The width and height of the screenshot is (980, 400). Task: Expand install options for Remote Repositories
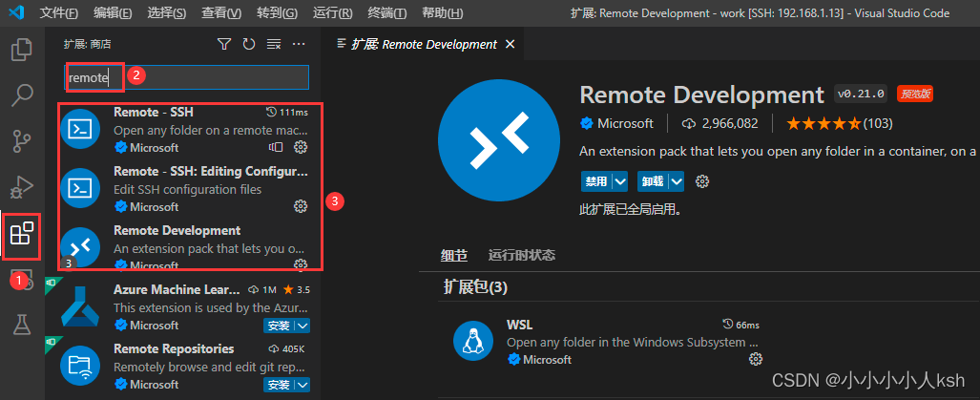click(302, 384)
